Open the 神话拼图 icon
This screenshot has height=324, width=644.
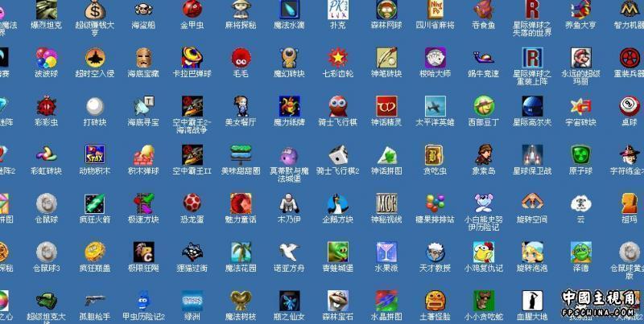(x=386, y=154)
